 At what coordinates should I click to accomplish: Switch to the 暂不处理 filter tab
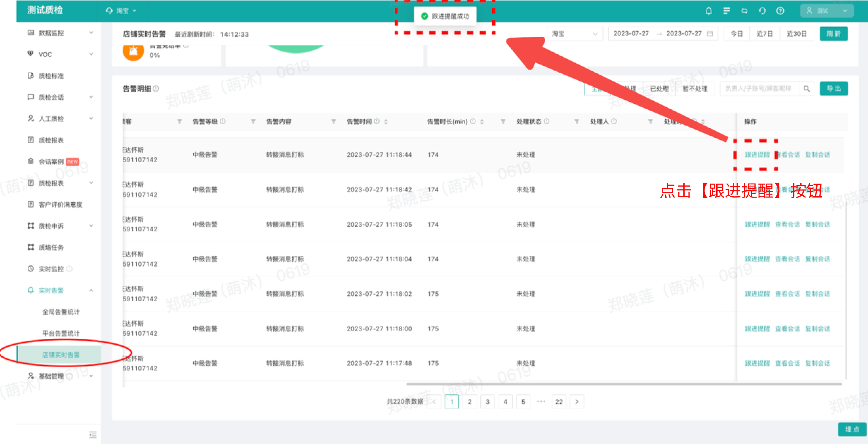pyautogui.click(x=695, y=89)
